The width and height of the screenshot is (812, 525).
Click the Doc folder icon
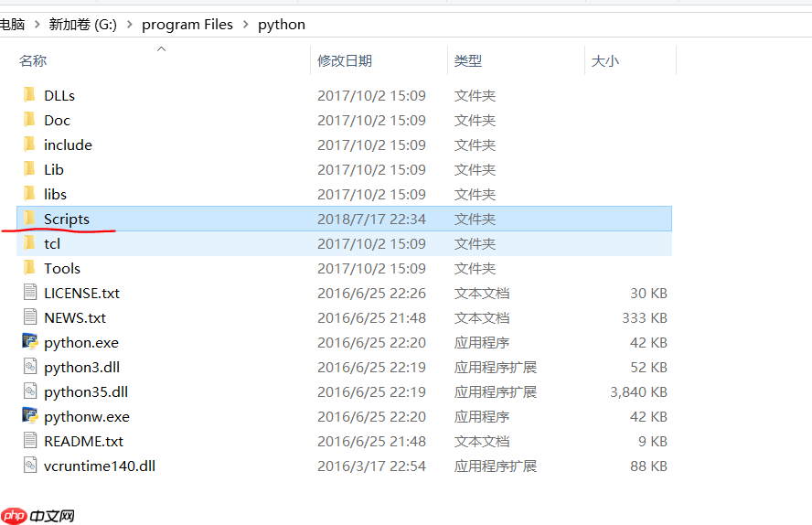click(x=29, y=120)
